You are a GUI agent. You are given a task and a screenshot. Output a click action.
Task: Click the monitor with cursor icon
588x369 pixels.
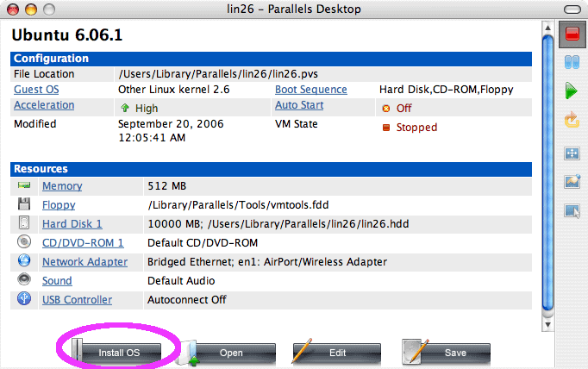571,210
